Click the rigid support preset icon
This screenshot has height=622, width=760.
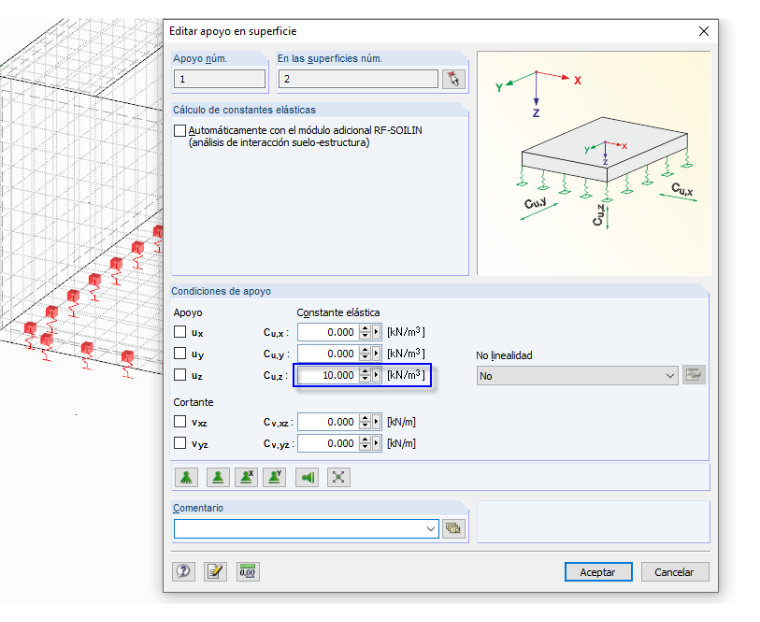(186, 478)
